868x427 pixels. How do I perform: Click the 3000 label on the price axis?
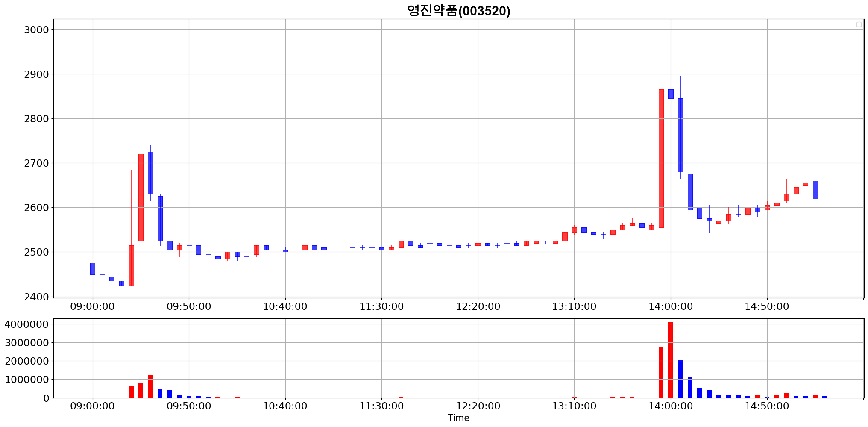[x=36, y=30]
